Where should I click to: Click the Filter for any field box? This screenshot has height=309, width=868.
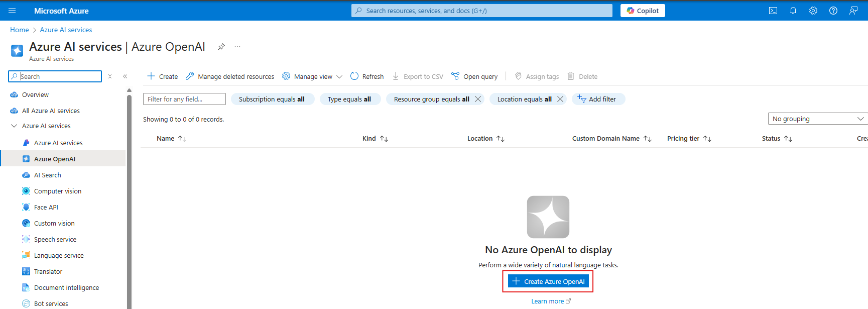pyautogui.click(x=184, y=99)
